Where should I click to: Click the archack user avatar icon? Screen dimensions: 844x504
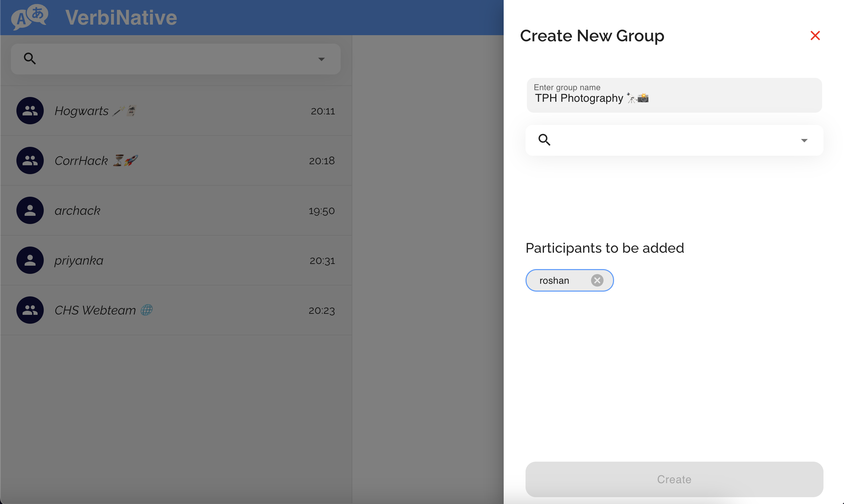point(30,210)
